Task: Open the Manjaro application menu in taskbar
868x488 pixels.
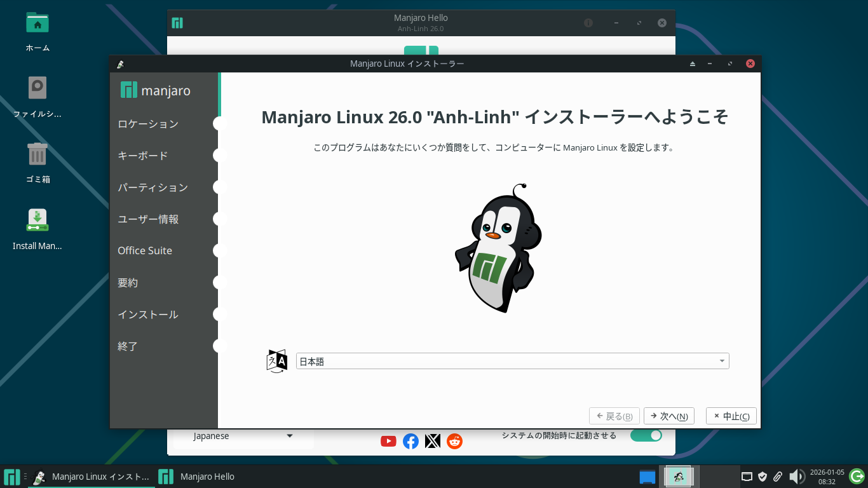Action: click(11, 477)
